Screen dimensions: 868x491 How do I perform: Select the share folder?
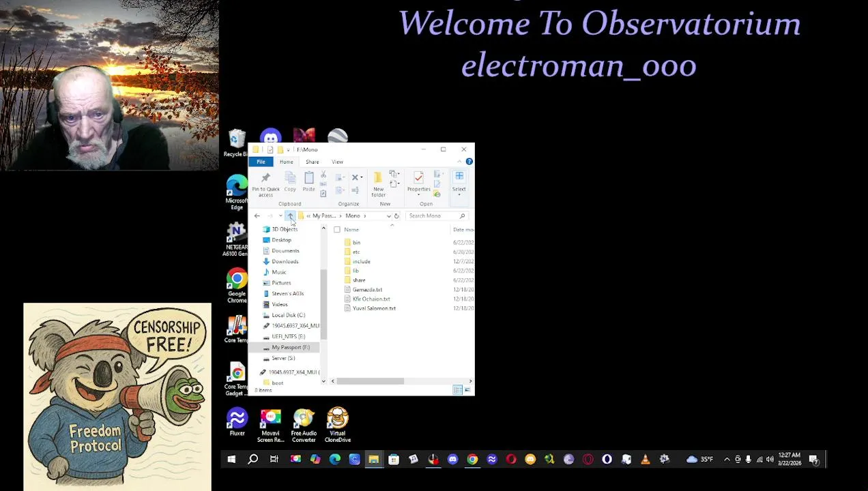(x=358, y=280)
